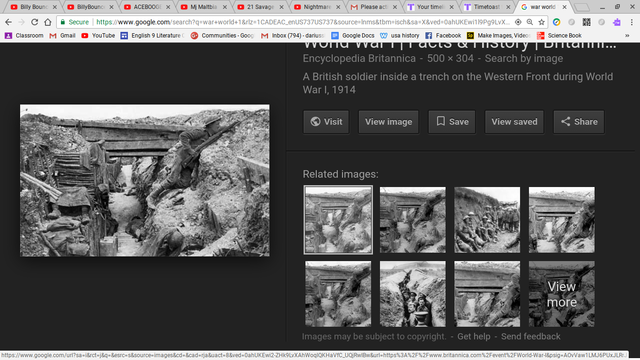Open Communities Google+ bookmark
The image size is (640, 360).
(222, 36)
